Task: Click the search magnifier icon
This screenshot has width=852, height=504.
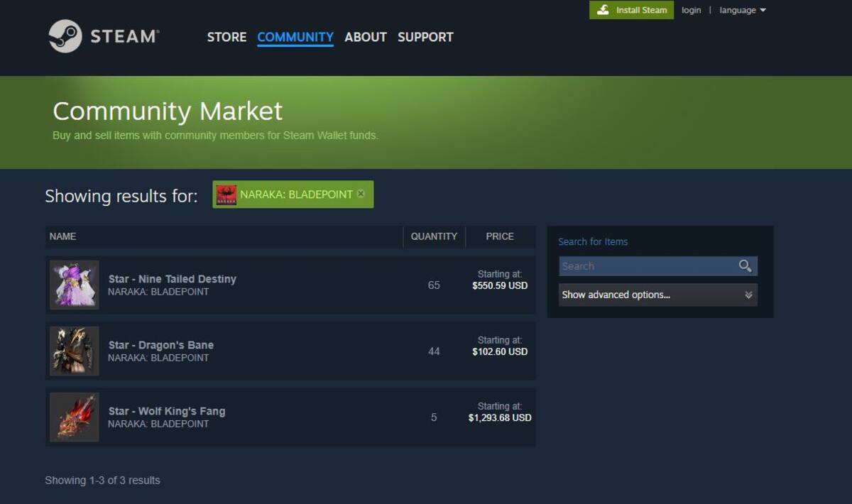Action: point(745,266)
